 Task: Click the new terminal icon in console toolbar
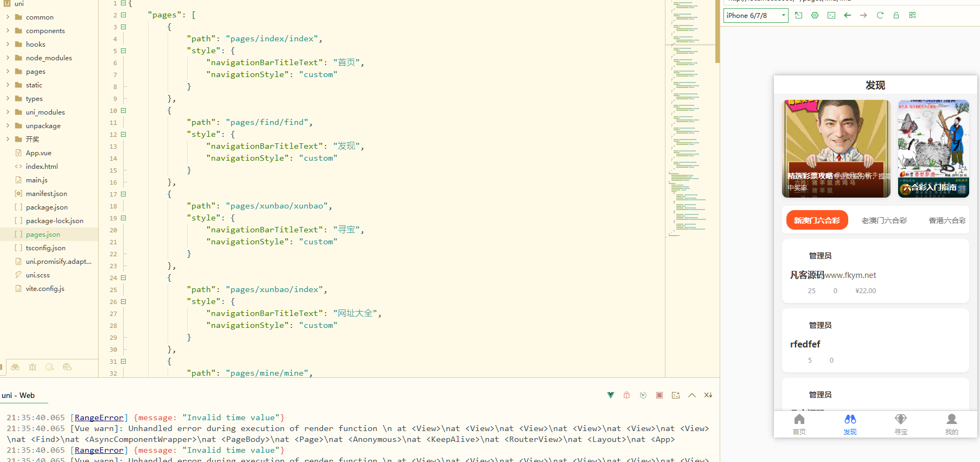point(675,395)
